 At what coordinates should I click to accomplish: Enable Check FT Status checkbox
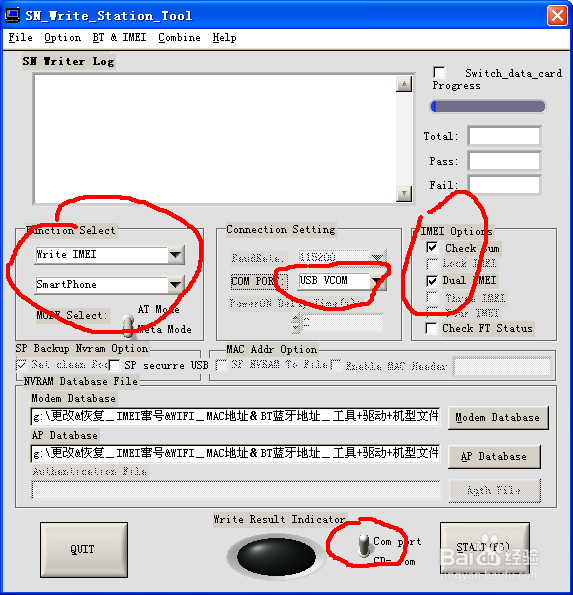tap(431, 328)
